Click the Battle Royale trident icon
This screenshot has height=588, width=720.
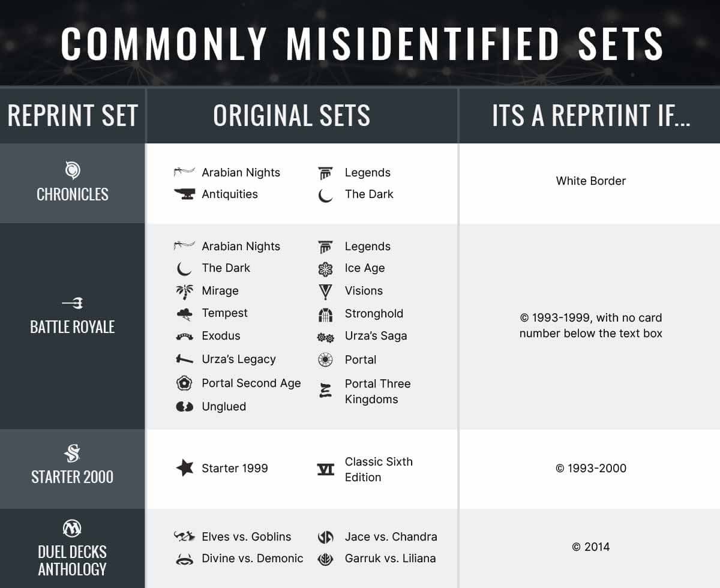tap(73, 303)
